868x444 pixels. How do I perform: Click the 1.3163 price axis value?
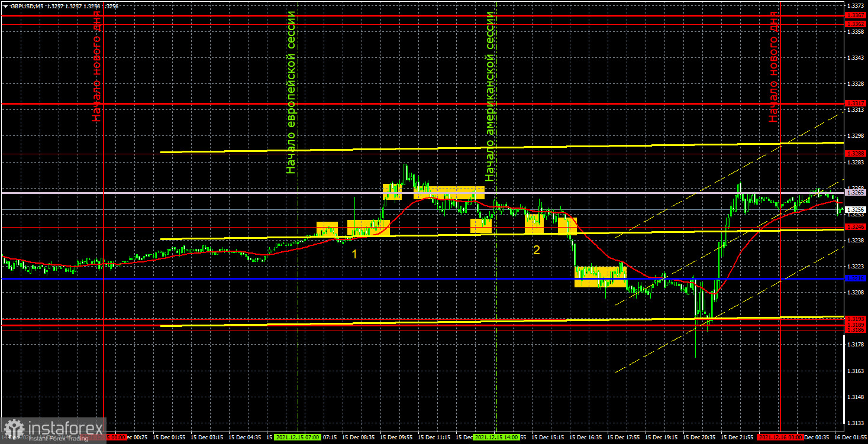click(856, 371)
